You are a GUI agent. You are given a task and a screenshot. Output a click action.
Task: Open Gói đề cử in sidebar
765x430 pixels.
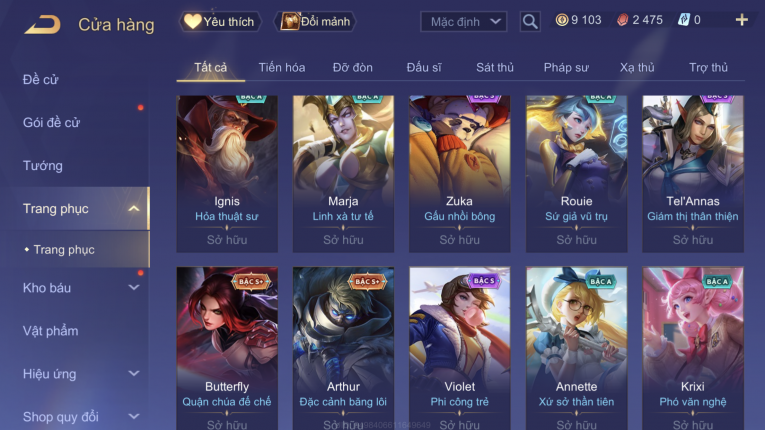pyautogui.click(x=51, y=123)
